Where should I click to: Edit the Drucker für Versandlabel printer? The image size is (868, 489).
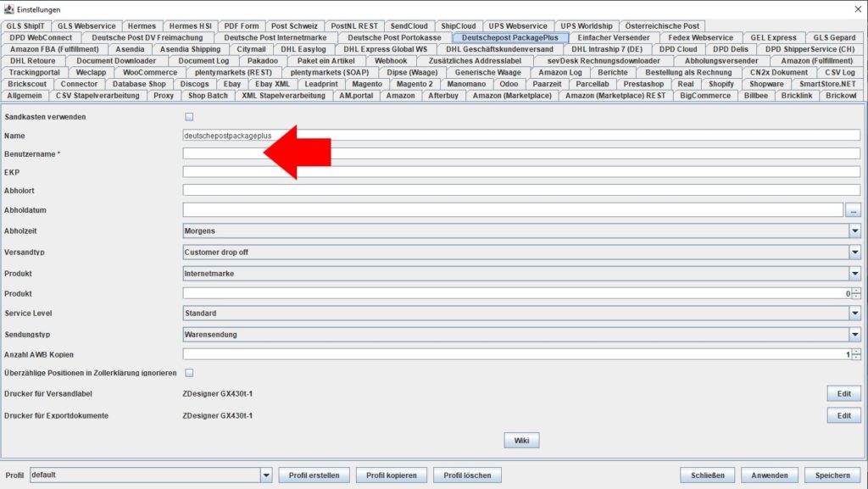(x=843, y=394)
